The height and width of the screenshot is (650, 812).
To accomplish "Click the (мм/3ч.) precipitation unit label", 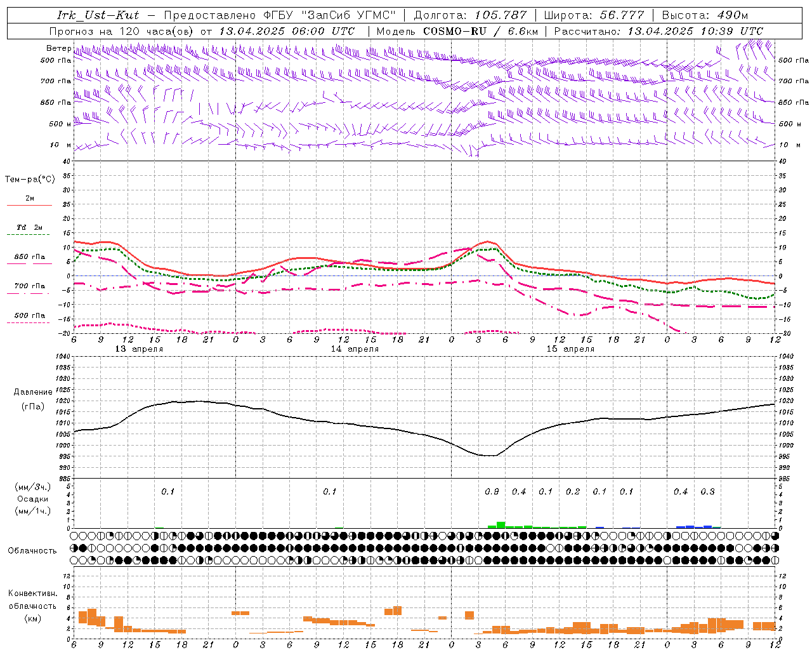I will coord(33,487).
